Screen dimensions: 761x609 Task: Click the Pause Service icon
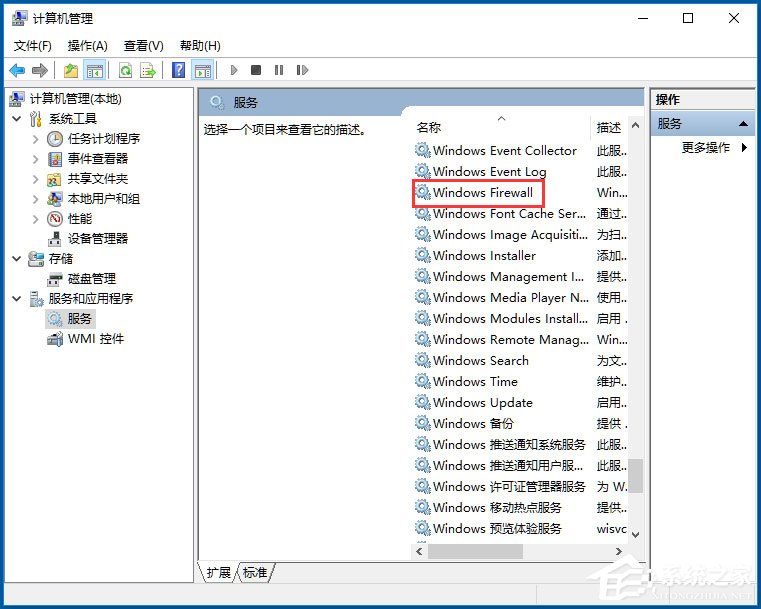279,70
